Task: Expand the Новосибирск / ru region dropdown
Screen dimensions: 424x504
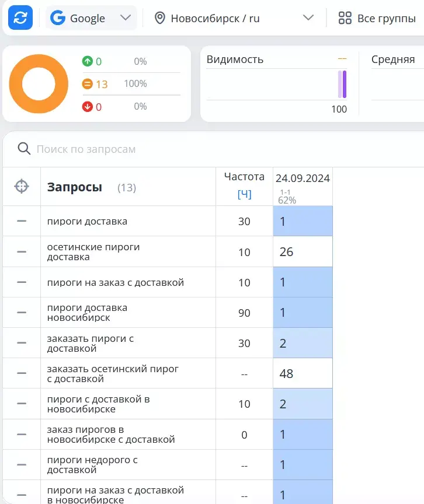Action: tap(234, 18)
